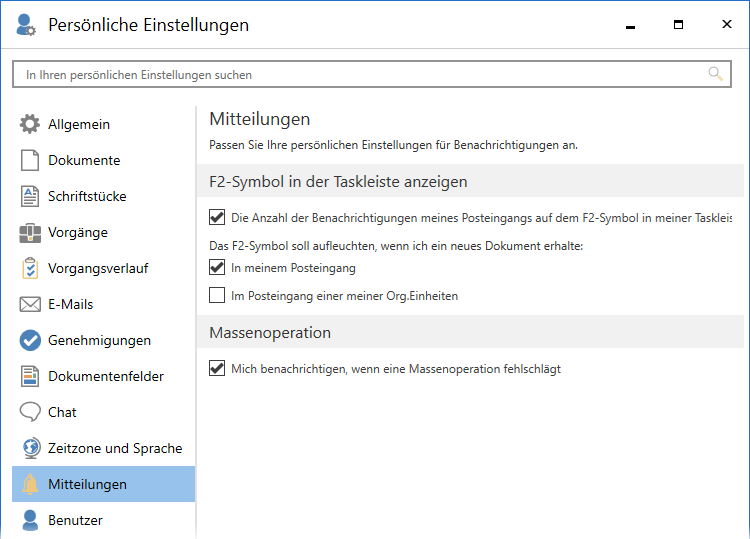Viewport: 750px width, 539px height.
Task: Switch to the Benutzer settings section
Action: (75, 520)
